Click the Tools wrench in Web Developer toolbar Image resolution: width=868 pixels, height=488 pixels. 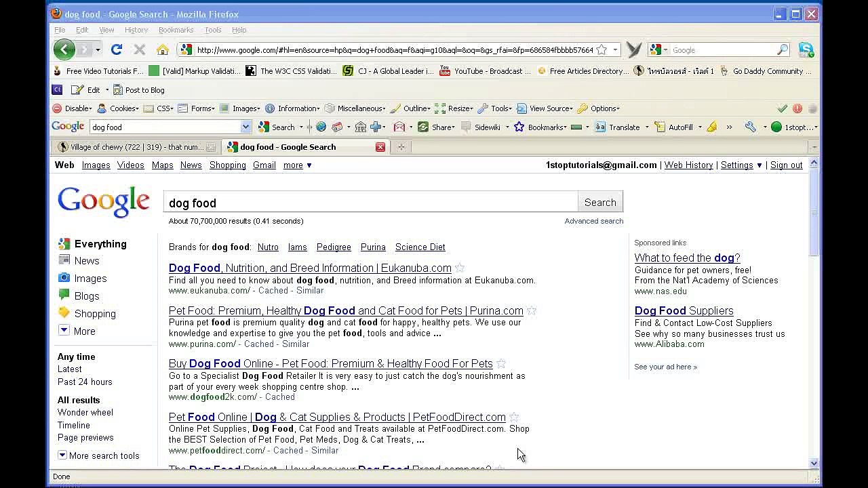point(495,108)
